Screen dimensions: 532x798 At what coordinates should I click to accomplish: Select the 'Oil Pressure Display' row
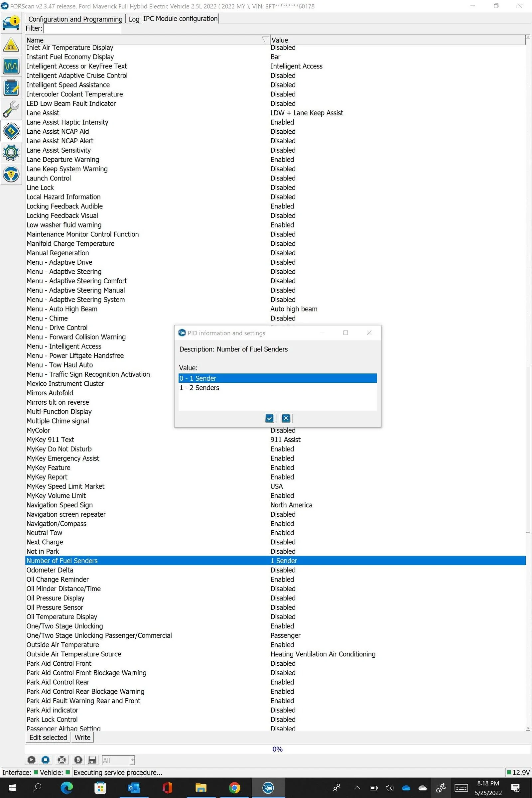[x=276, y=598]
